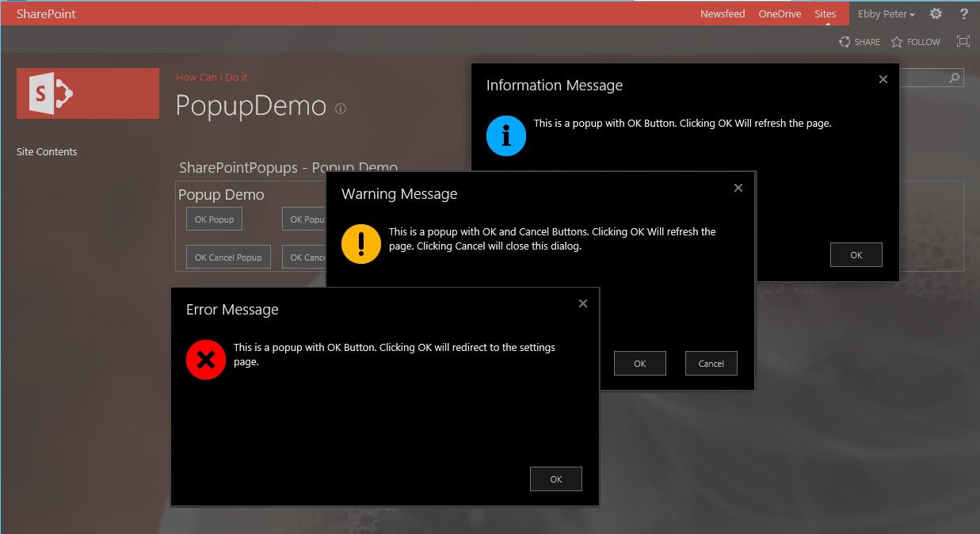The image size is (980, 534).
Task: Click the SHARE icon in the top bar
Action: 859,41
